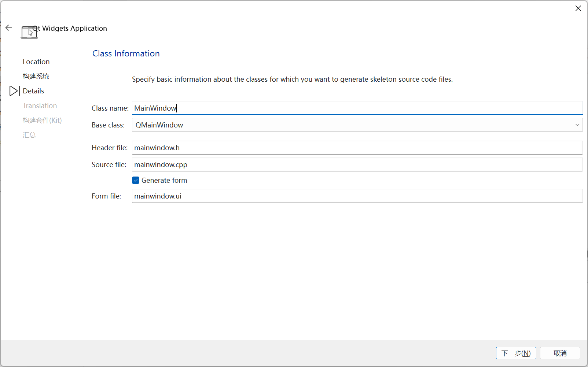
Task: Click the Class Information heading
Action: [126, 53]
